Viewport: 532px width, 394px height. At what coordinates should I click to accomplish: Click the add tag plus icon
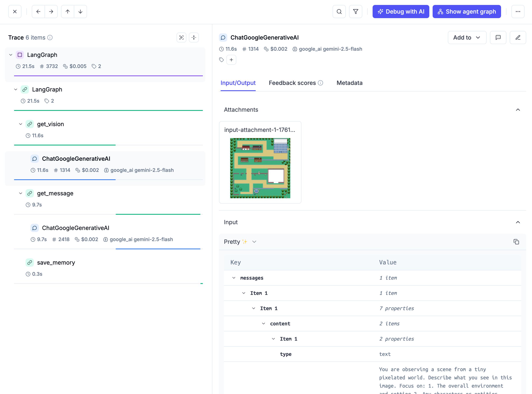231,60
